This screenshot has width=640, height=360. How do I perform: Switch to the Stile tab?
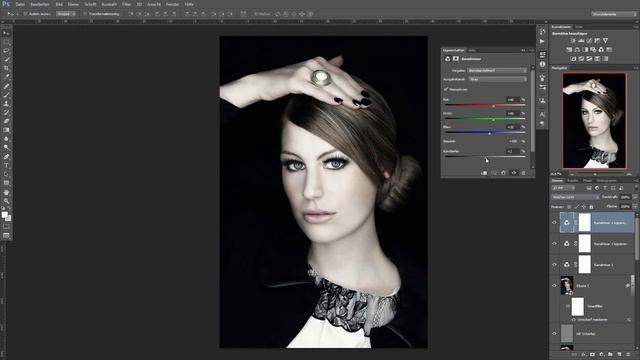[579, 27]
